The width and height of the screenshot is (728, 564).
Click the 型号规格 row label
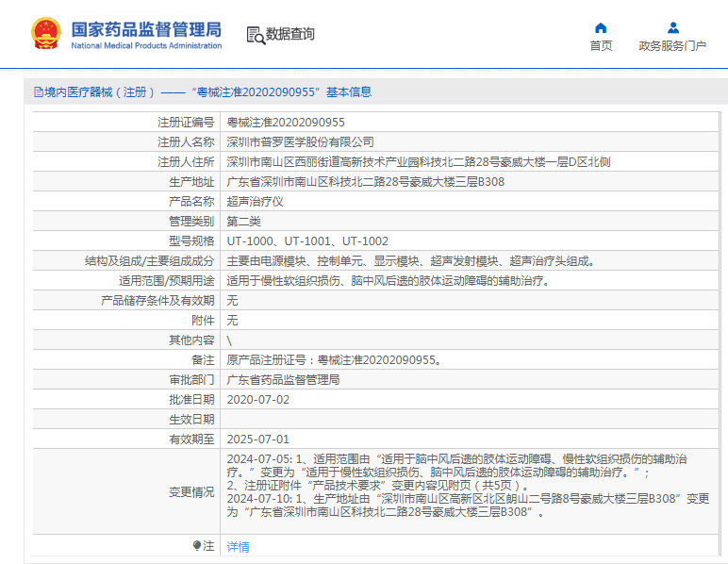tap(191, 241)
